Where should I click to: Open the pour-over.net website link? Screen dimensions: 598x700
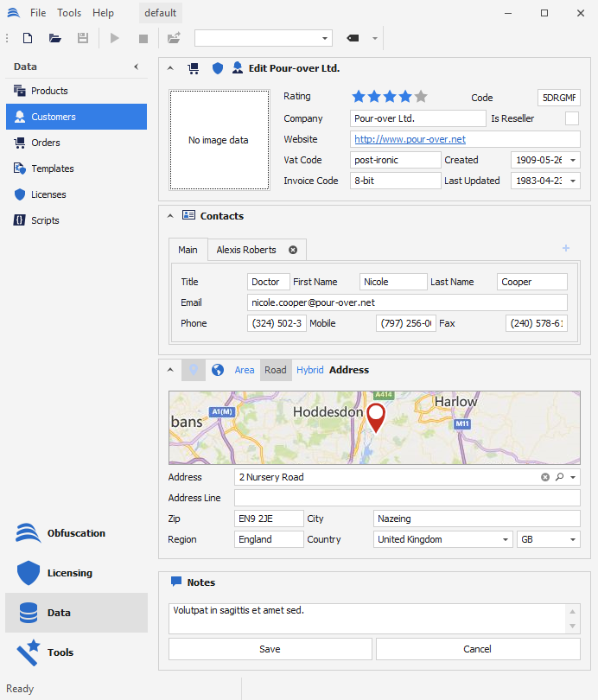(x=410, y=139)
